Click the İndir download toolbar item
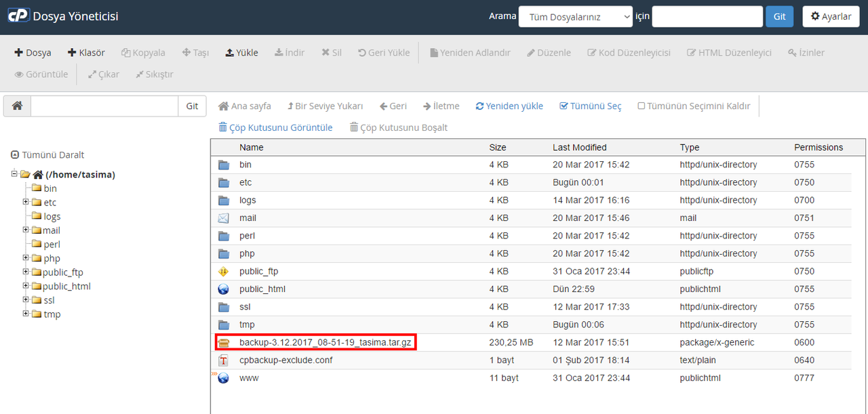Screen dimensions: 868x414 coord(290,52)
